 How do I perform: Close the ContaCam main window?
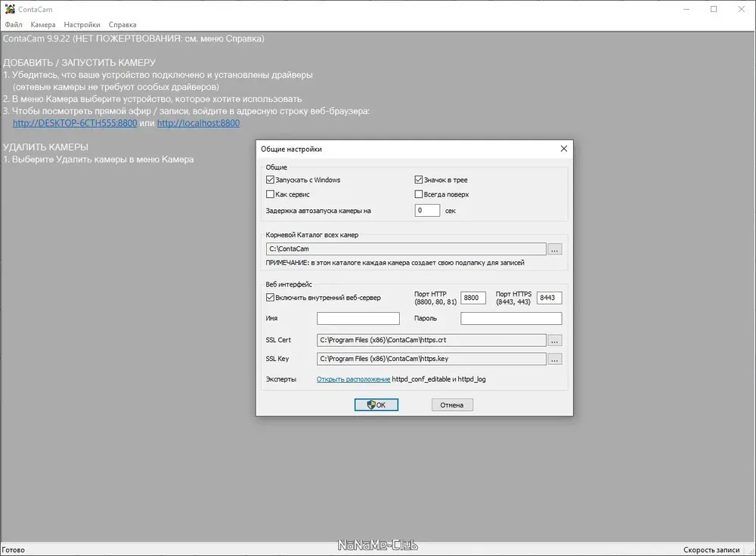pyautogui.click(x=742, y=9)
